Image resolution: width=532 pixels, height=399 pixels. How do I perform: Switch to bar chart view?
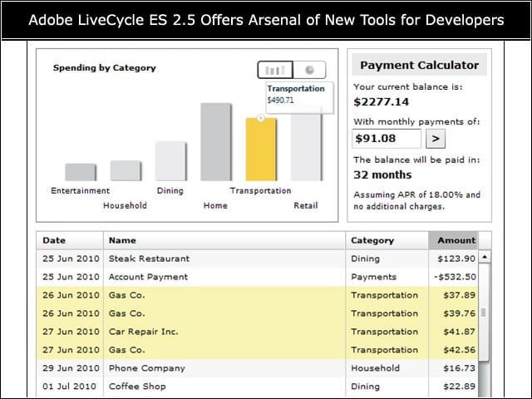click(x=275, y=70)
